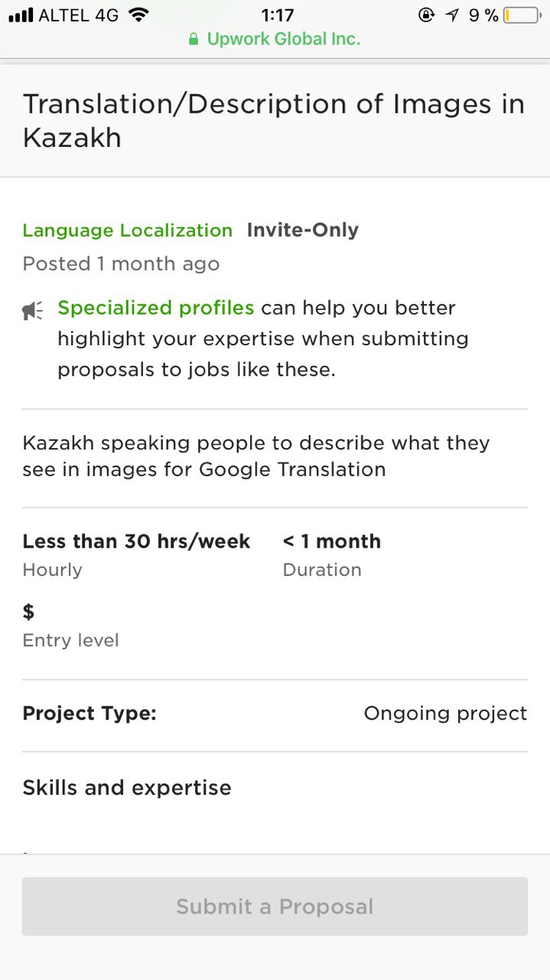
Task: Tap the location arrow status icon
Action: (454, 15)
